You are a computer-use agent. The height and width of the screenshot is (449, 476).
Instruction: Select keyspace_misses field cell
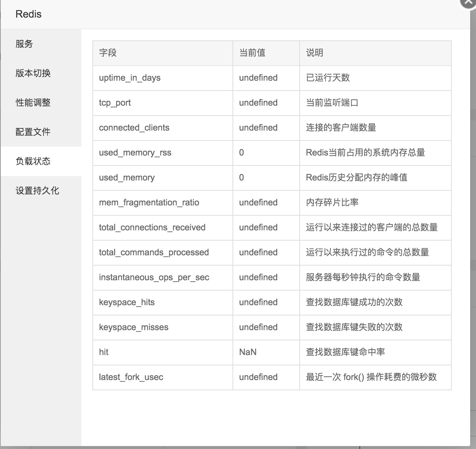pos(163,328)
